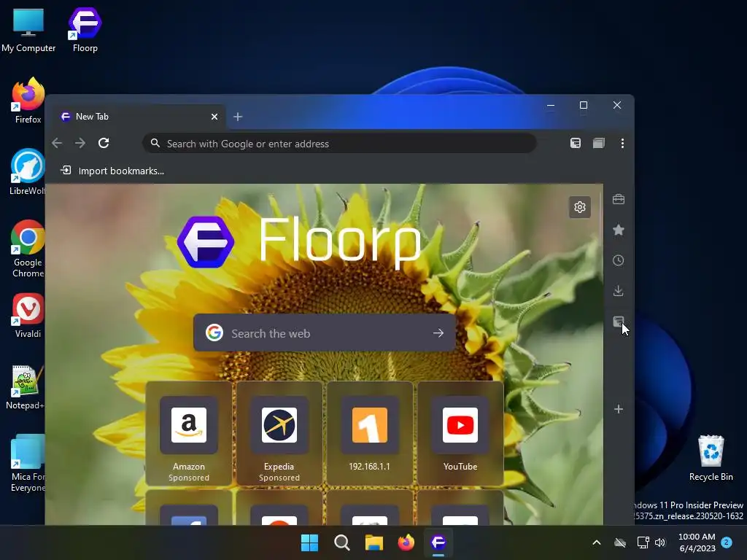The image size is (747, 560).
Task: Select the Firefox desktop shortcut
Action: coord(28,101)
